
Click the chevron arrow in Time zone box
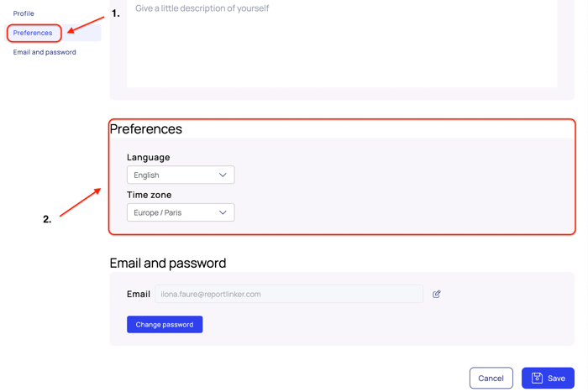click(223, 212)
